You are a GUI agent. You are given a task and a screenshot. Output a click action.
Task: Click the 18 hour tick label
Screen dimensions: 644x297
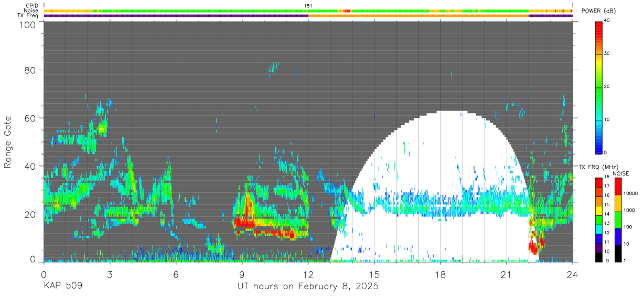[x=440, y=274]
